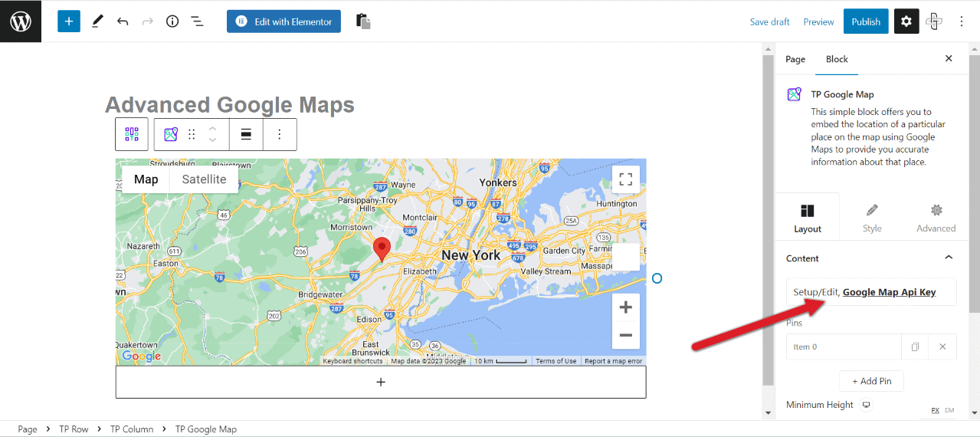This screenshot has height=437, width=980.
Task: Undo the last change
Action: pos(123,21)
